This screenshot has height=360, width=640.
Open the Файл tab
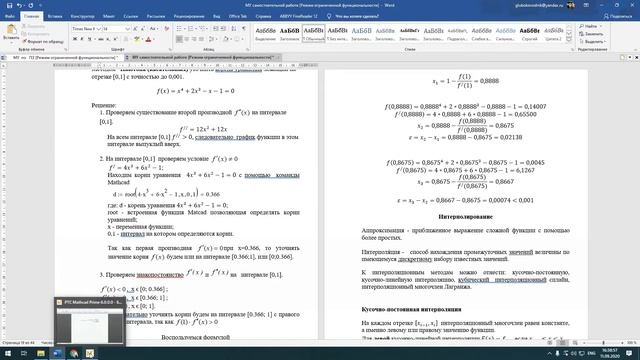(x=10, y=16)
